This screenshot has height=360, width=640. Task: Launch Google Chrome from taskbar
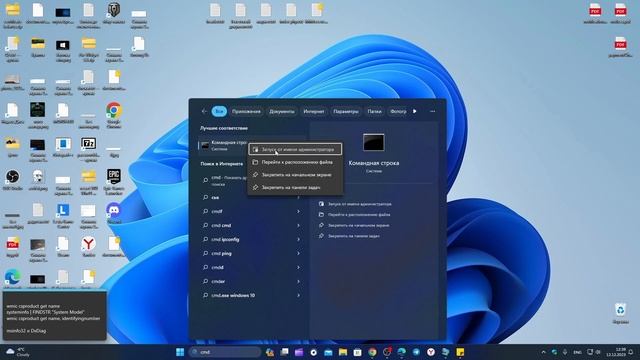coord(372,352)
